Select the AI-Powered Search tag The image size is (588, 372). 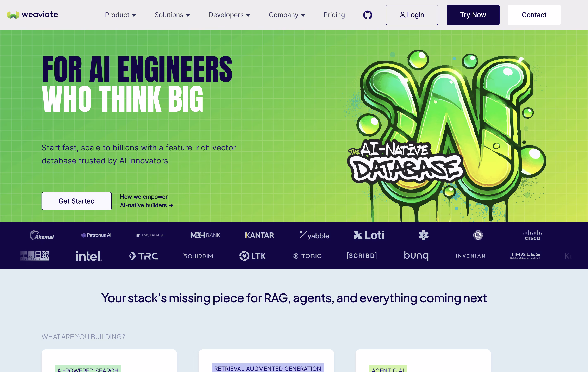[x=88, y=368]
